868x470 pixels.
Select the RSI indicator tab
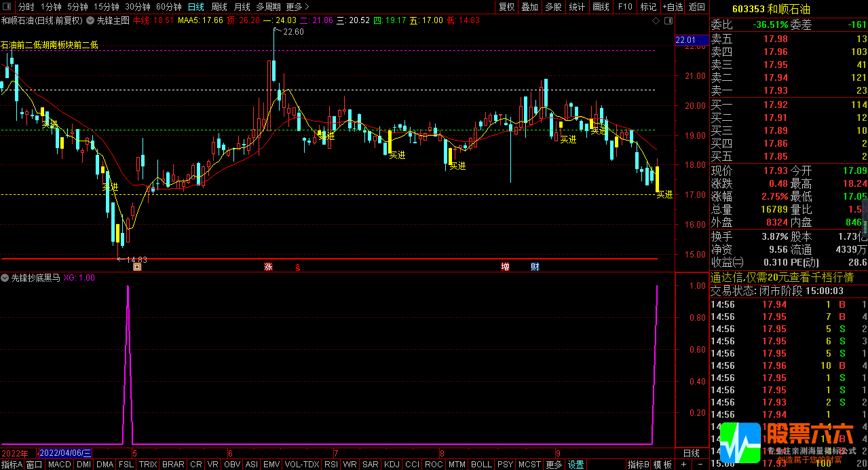331,465
